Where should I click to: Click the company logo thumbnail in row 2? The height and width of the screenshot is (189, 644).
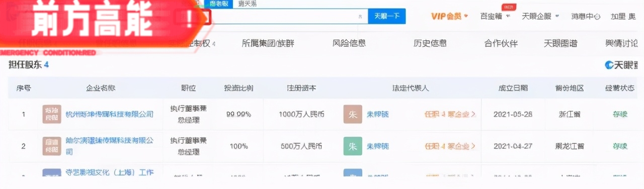click(52, 146)
